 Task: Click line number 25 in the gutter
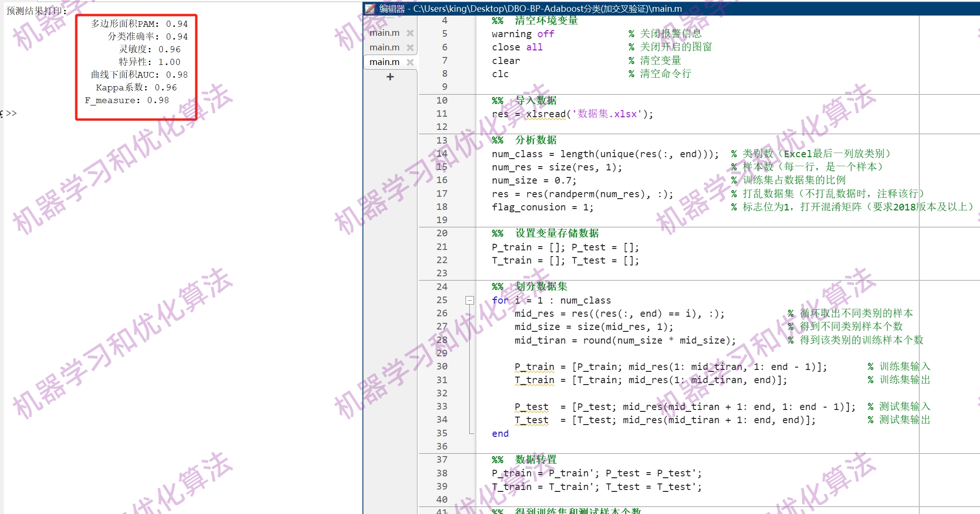[442, 300]
